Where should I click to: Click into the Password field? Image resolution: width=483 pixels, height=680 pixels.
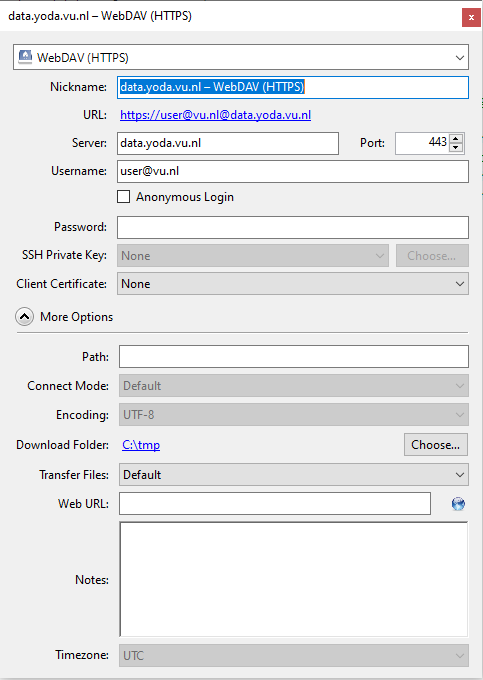coord(293,227)
